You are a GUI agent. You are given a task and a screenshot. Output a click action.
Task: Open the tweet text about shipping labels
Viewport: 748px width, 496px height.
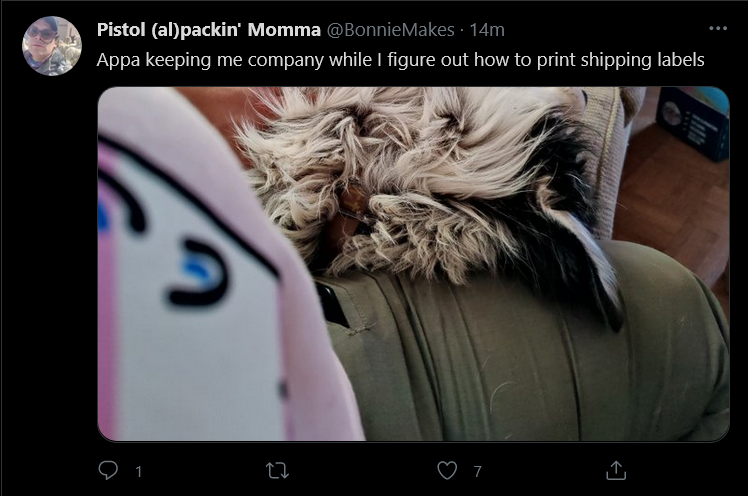click(401, 60)
